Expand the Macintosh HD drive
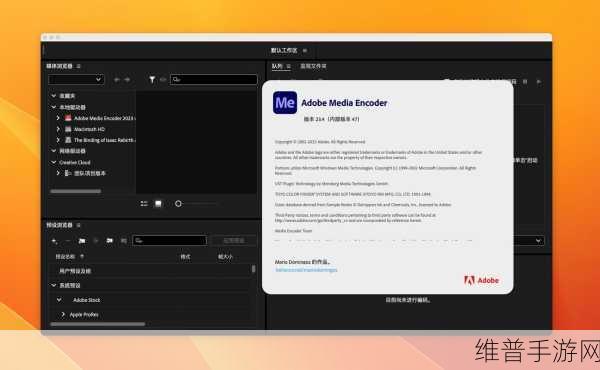Screen dimensions: 600x370 (x=58, y=129)
